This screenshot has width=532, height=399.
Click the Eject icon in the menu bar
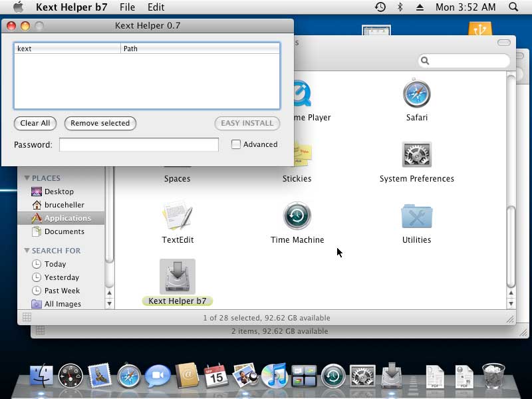pyautogui.click(x=420, y=7)
